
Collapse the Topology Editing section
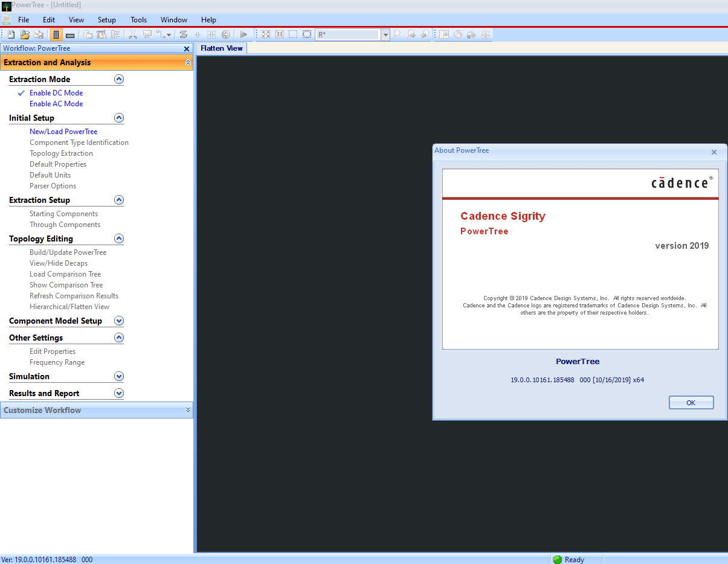click(x=119, y=239)
